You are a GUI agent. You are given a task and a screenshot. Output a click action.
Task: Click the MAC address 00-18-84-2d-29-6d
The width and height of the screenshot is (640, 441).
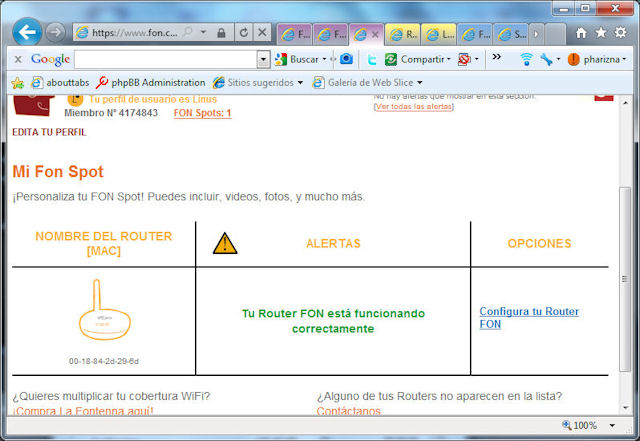tap(104, 361)
